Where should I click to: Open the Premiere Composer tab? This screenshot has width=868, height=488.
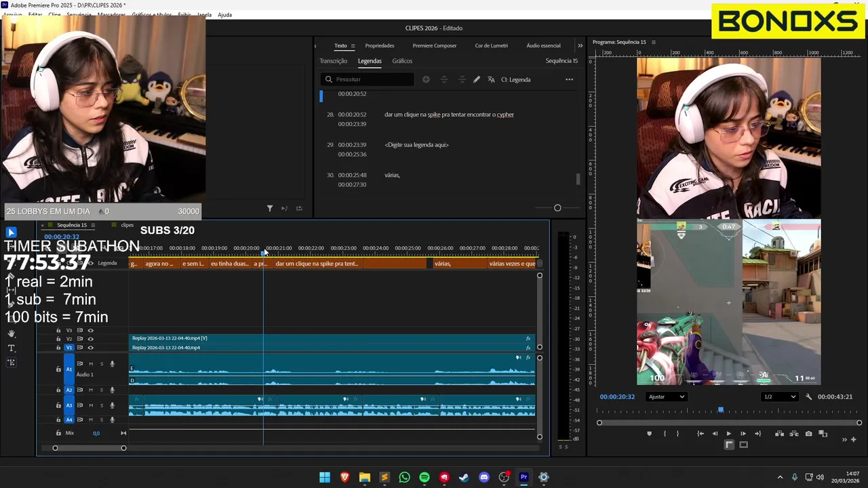[435, 45]
